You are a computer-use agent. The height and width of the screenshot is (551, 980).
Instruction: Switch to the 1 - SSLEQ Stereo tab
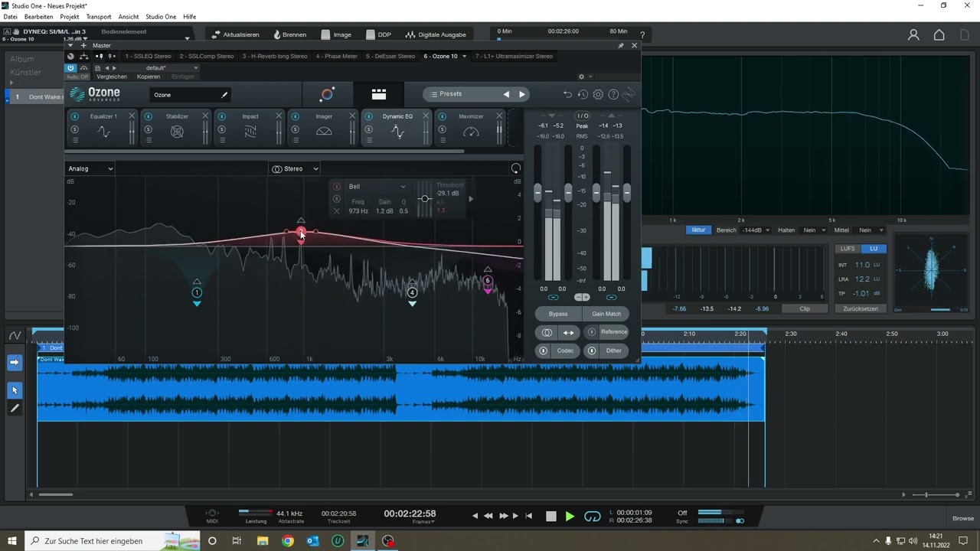tap(148, 56)
